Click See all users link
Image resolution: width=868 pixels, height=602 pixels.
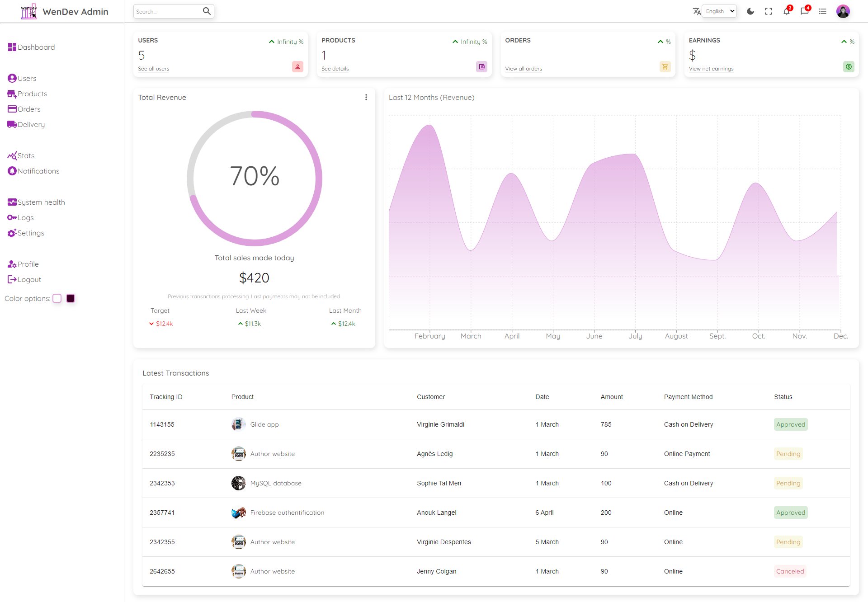pos(153,68)
